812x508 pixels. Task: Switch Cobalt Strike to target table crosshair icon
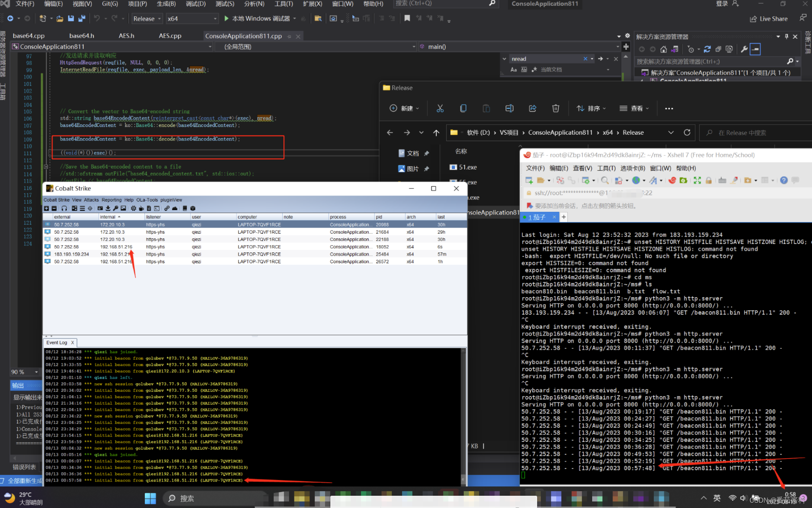click(90, 208)
